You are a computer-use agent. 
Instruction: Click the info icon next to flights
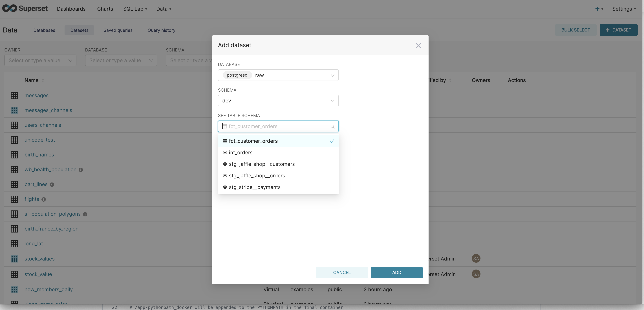[x=43, y=199]
